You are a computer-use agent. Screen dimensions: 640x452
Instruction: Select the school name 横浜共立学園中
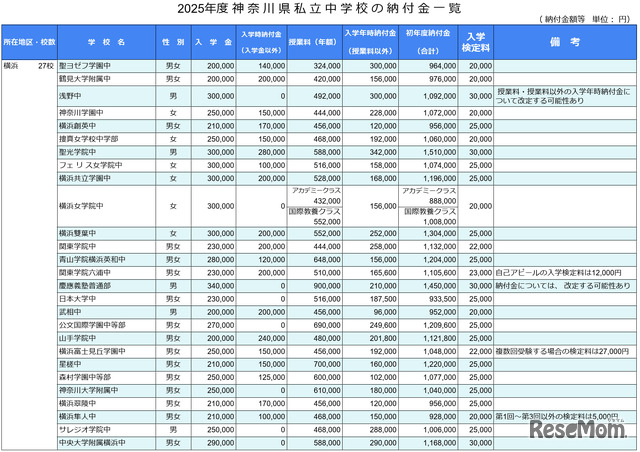point(85,178)
